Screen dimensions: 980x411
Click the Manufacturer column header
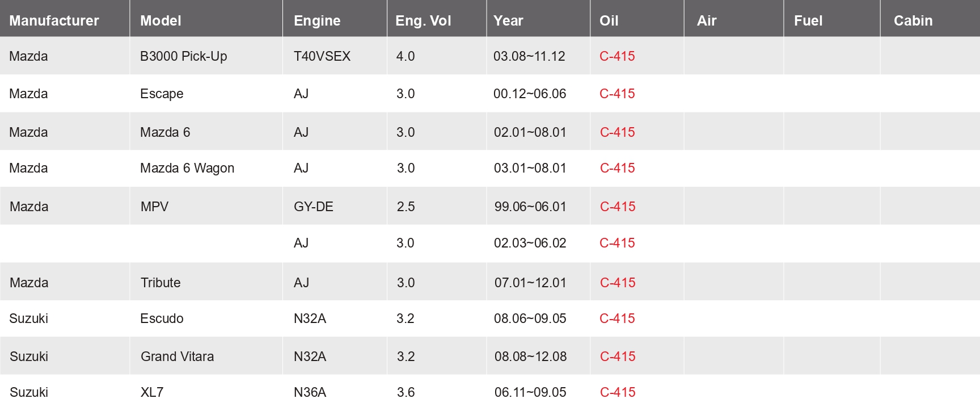click(x=54, y=20)
